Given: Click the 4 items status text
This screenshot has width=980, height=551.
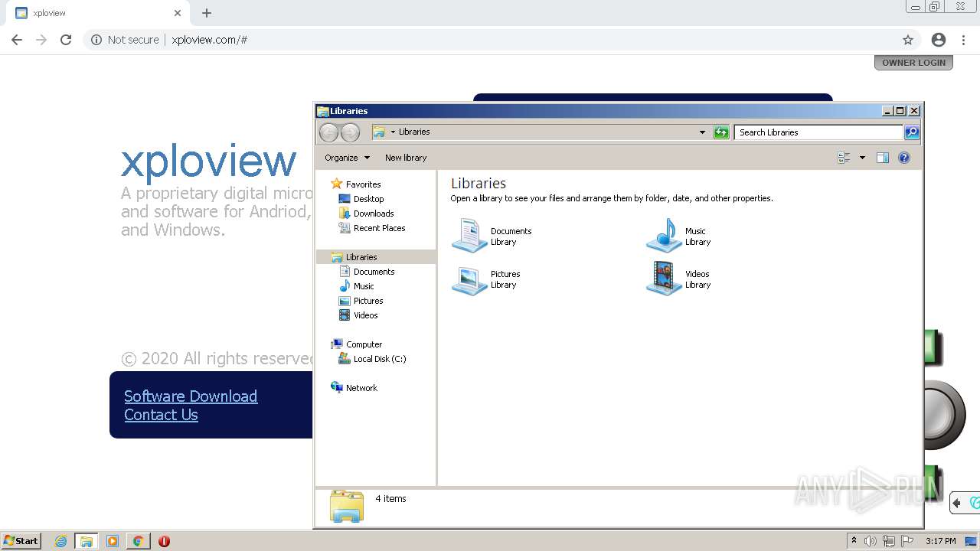Looking at the screenshot, I should point(390,499).
